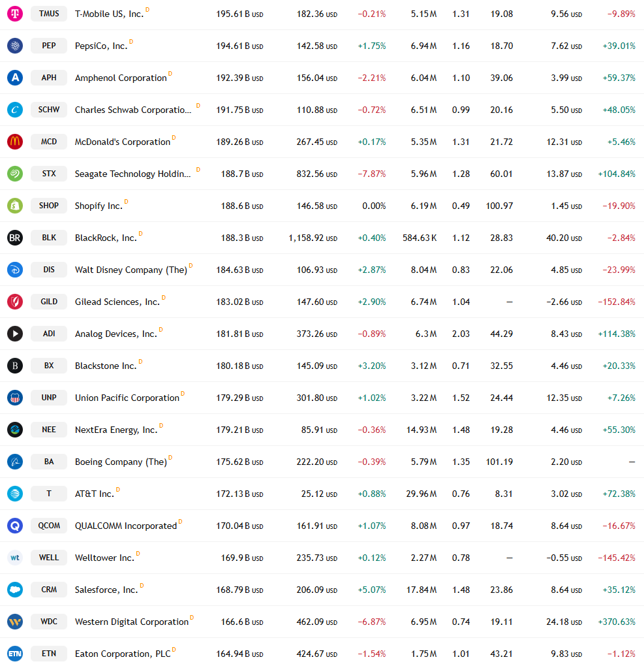Select the ADI ticker badge
This screenshot has height=668, width=644.
pyautogui.click(x=49, y=334)
